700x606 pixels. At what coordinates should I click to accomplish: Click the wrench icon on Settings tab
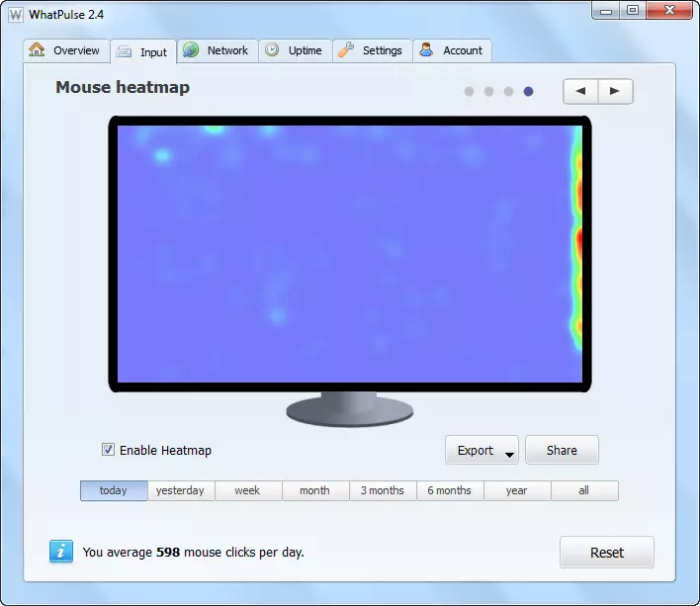click(346, 49)
